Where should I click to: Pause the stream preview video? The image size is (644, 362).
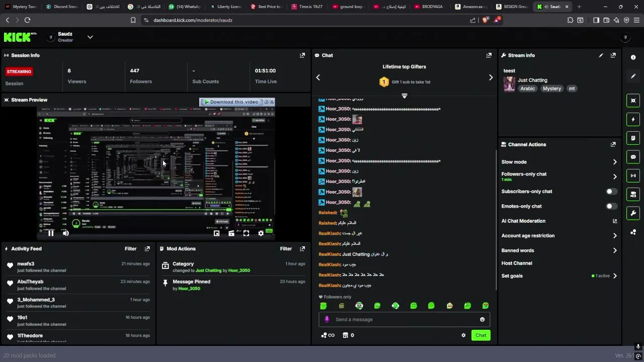coord(51,233)
